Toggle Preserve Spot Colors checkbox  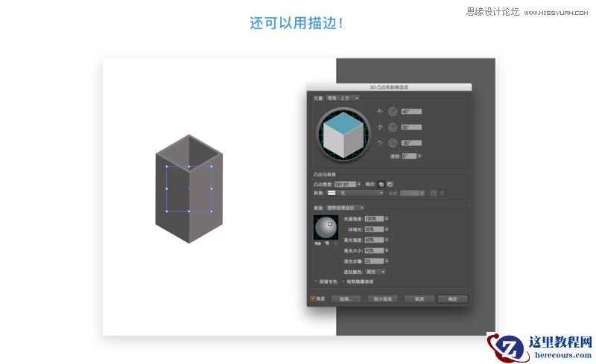coord(316,281)
